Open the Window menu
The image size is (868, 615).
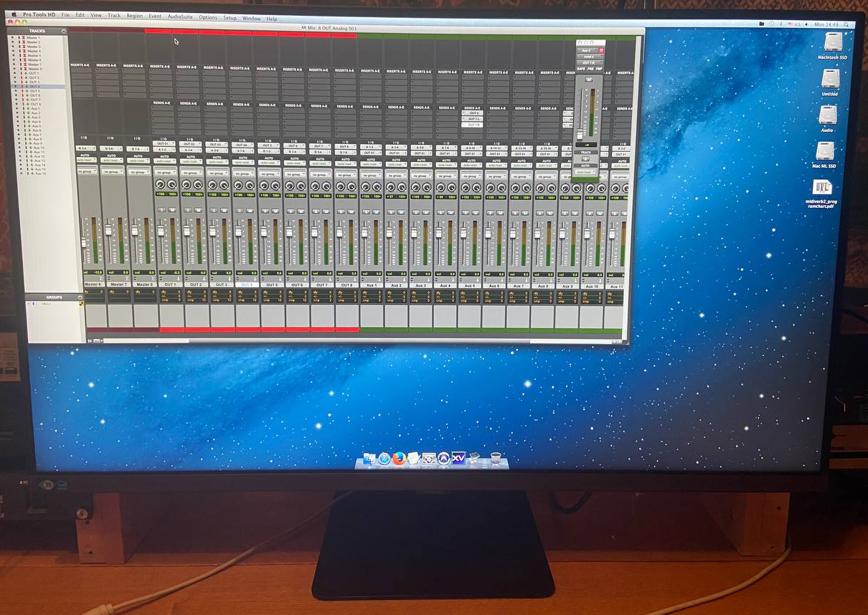click(251, 18)
